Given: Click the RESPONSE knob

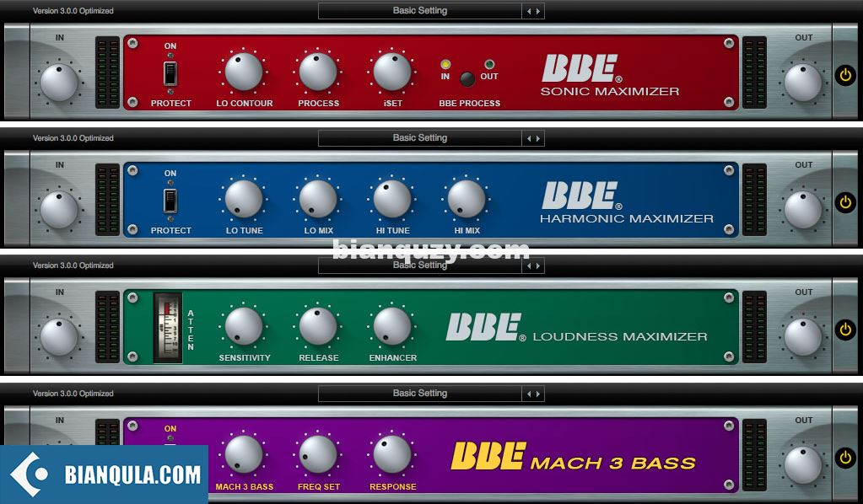Looking at the screenshot, I should click(392, 454).
